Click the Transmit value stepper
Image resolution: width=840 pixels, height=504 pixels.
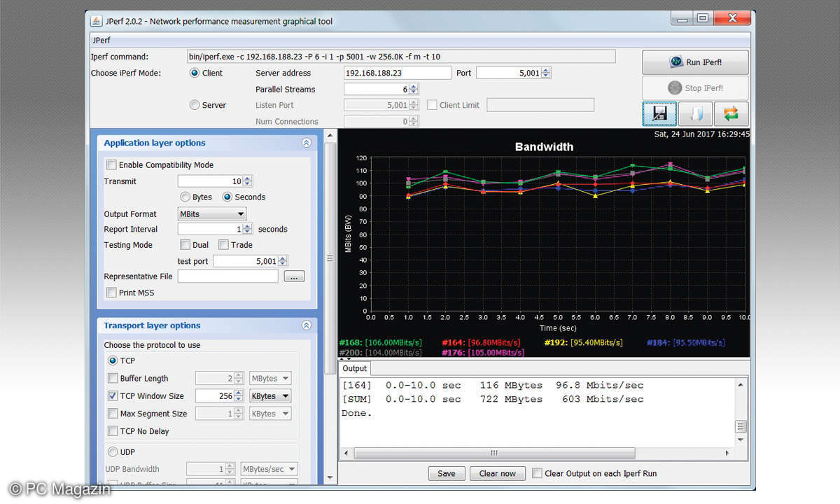pyautogui.click(x=248, y=181)
